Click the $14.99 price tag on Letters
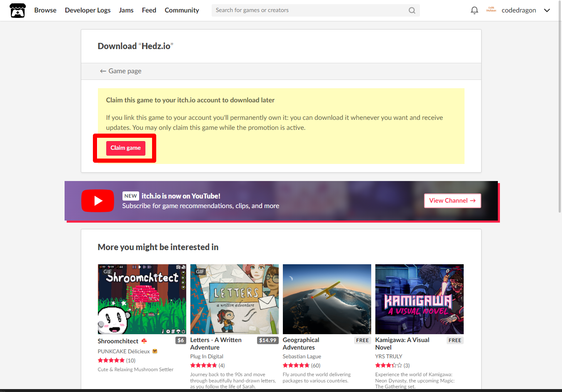562x392 pixels. point(268,340)
